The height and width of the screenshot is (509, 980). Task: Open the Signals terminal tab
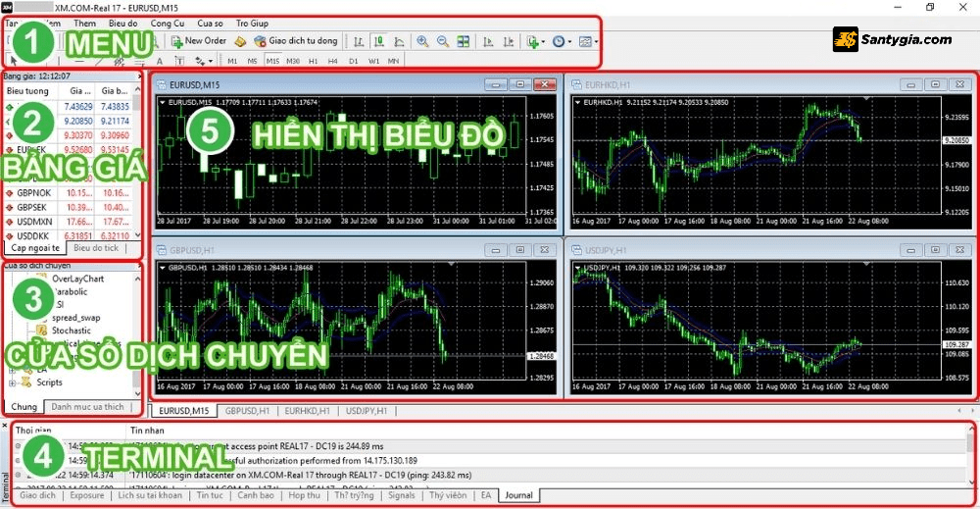[401, 495]
